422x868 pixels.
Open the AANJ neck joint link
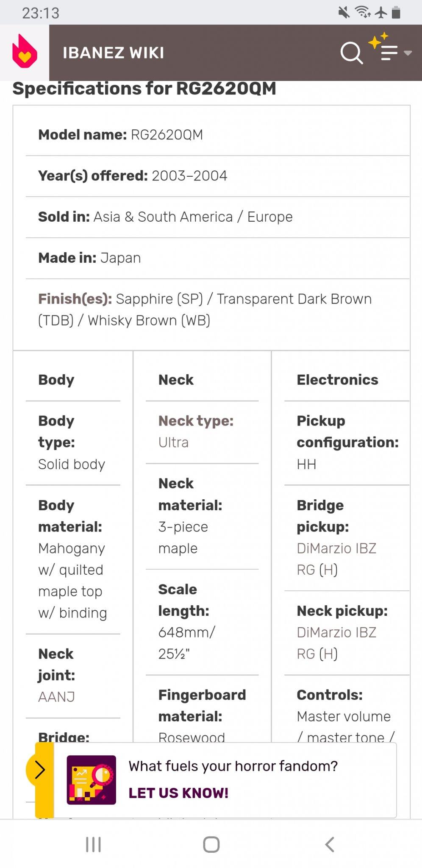pyautogui.click(x=56, y=697)
